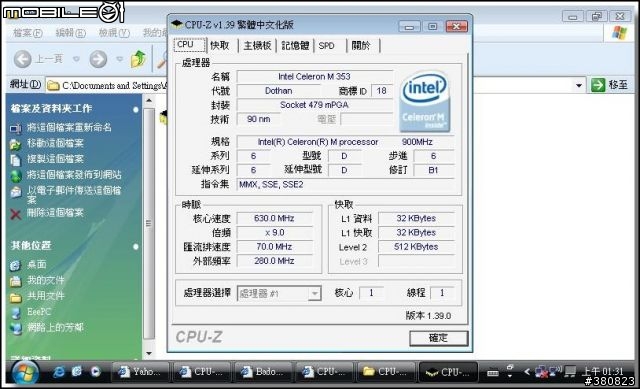
Task: Open the back button history dropdown arrow
Action: [x=76, y=59]
